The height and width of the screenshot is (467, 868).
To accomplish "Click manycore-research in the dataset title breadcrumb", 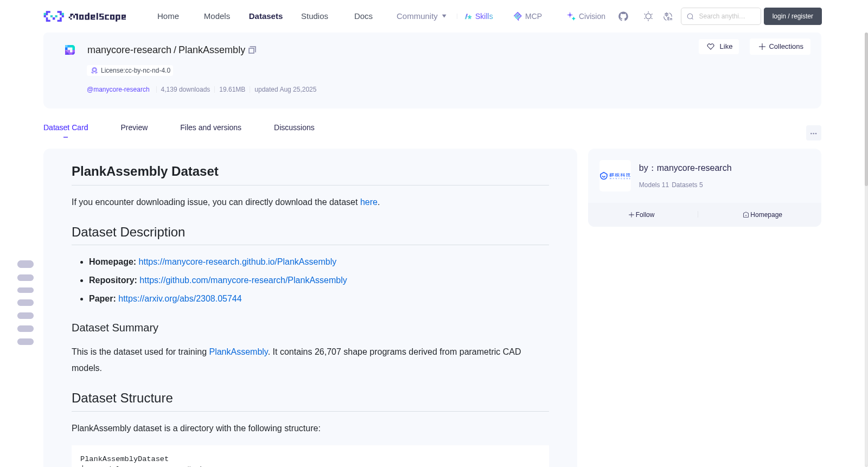I will pyautogui.click(x=129, y=50).
